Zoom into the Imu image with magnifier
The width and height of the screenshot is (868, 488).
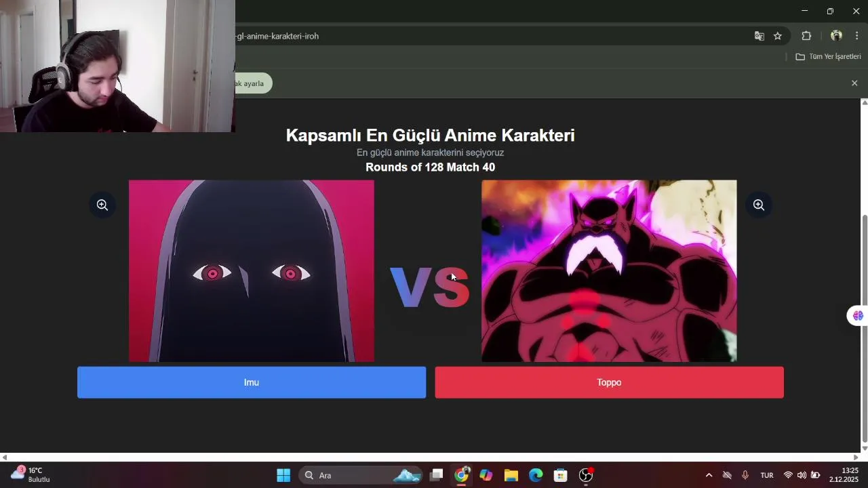pyautogui.click(x=102, y=205)
